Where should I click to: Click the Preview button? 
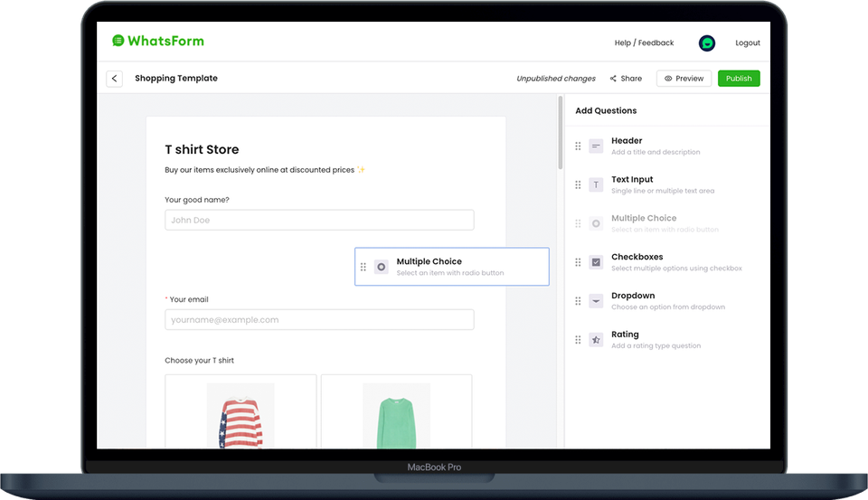(684, 79)
